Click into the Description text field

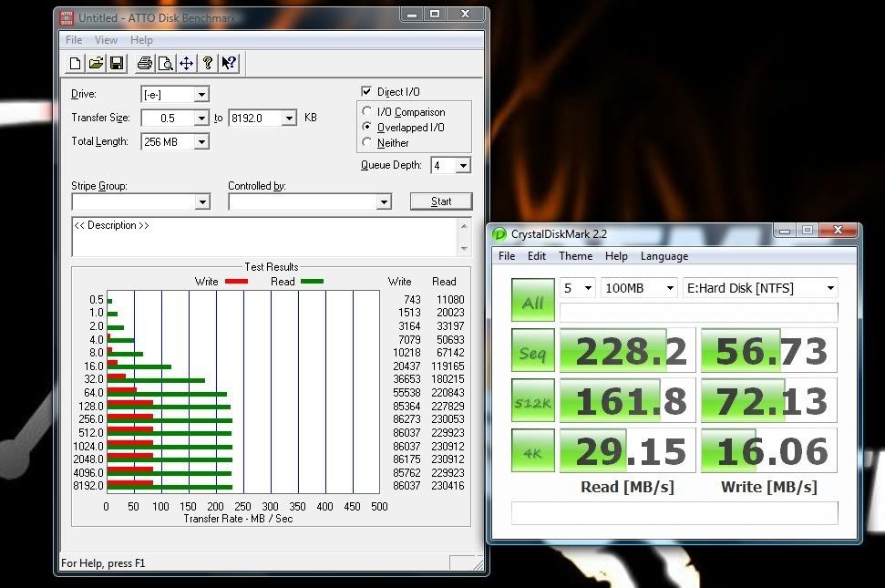click(269, 237)
